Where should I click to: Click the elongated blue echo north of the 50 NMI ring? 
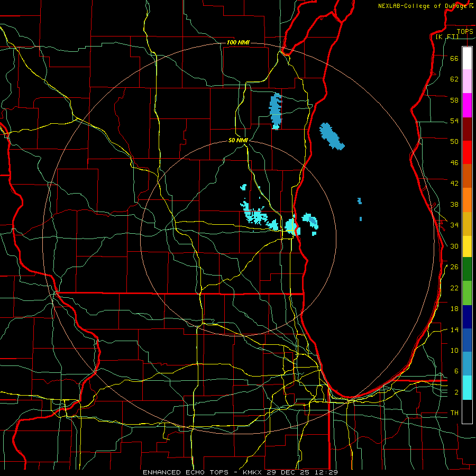tap(276, 111)
